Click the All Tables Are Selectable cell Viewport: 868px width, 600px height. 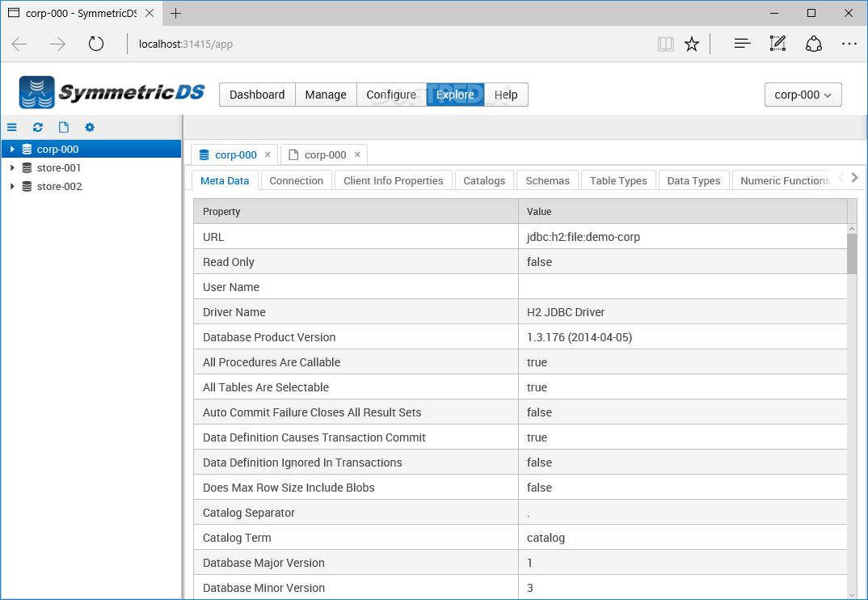(x=356, y=387)
